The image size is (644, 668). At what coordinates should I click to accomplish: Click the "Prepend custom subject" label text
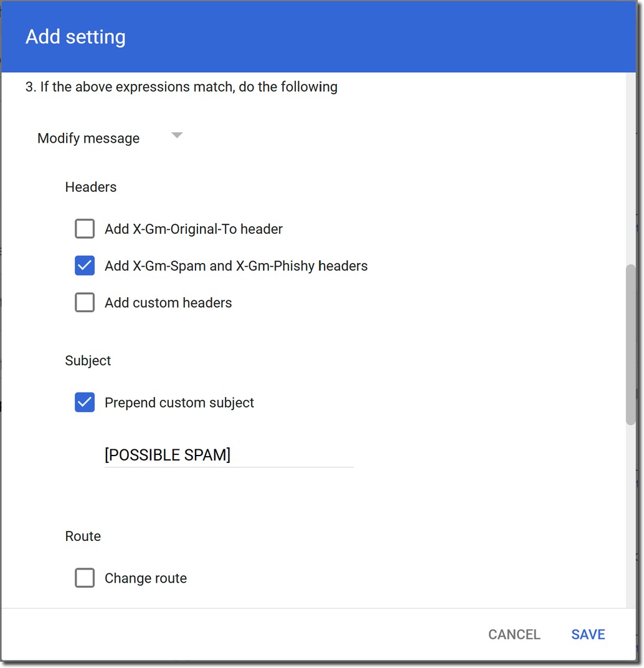[179, 403]
